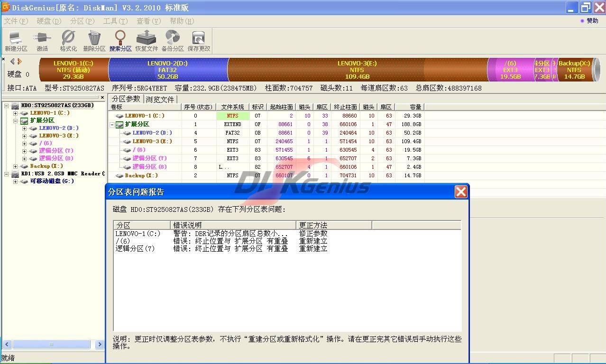Collapse 扩展分区 row in the partition table
This screenshot has height=364, width=606.
[112, 125]
